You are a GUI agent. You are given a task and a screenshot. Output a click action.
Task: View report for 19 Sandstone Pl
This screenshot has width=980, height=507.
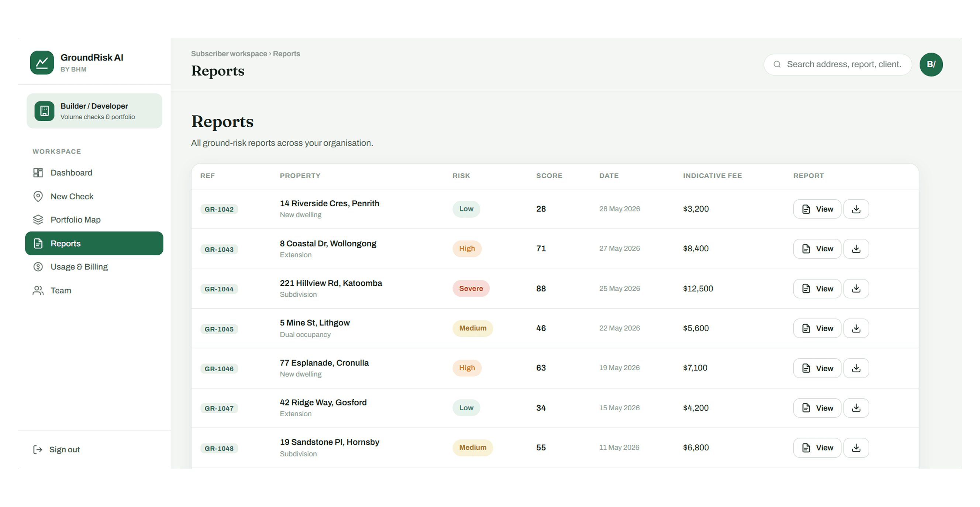[x=817, y=448]
